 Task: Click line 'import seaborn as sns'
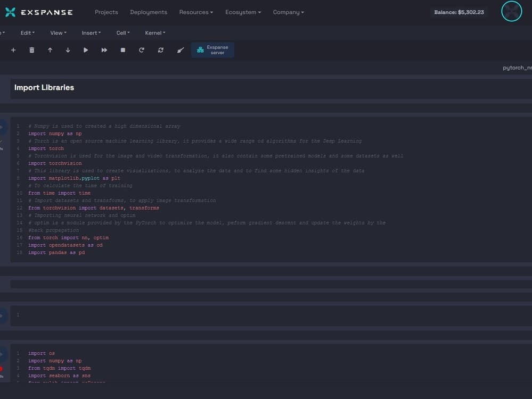click(59, 376)
